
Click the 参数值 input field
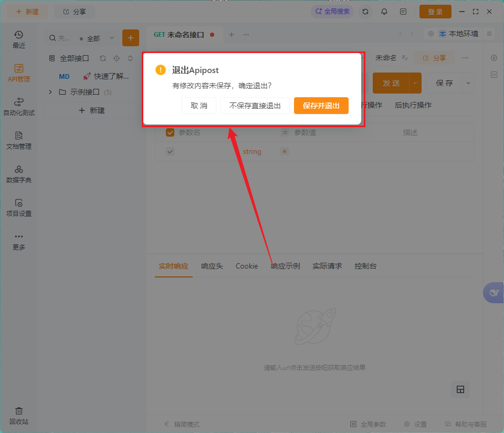pos(345,132)
